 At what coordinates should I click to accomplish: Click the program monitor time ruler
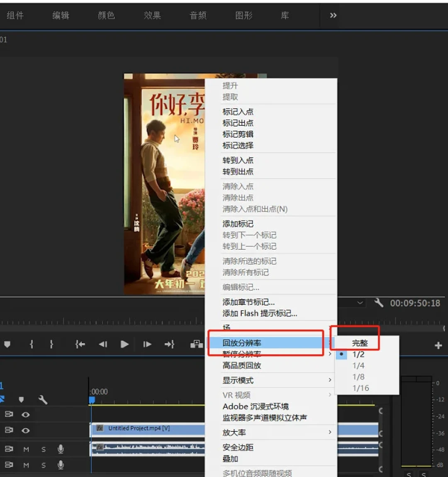tap(102, 321)
